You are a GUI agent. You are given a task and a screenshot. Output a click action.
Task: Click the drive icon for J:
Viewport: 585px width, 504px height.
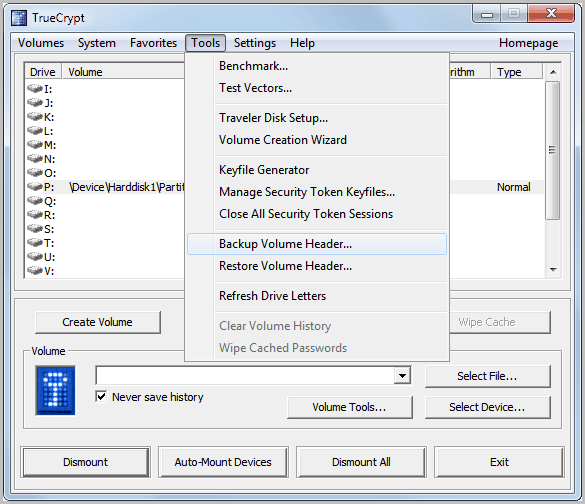point(35,103)
